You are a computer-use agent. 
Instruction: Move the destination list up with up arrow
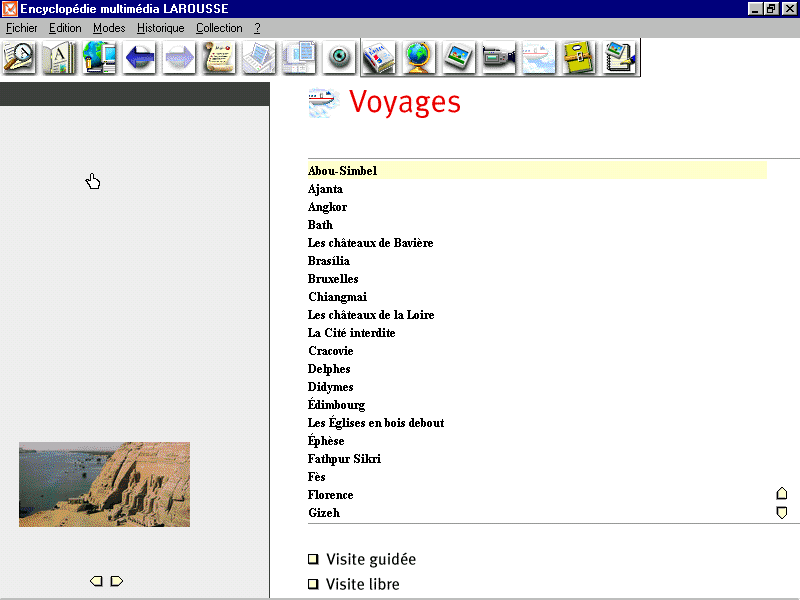pos(782,493)
